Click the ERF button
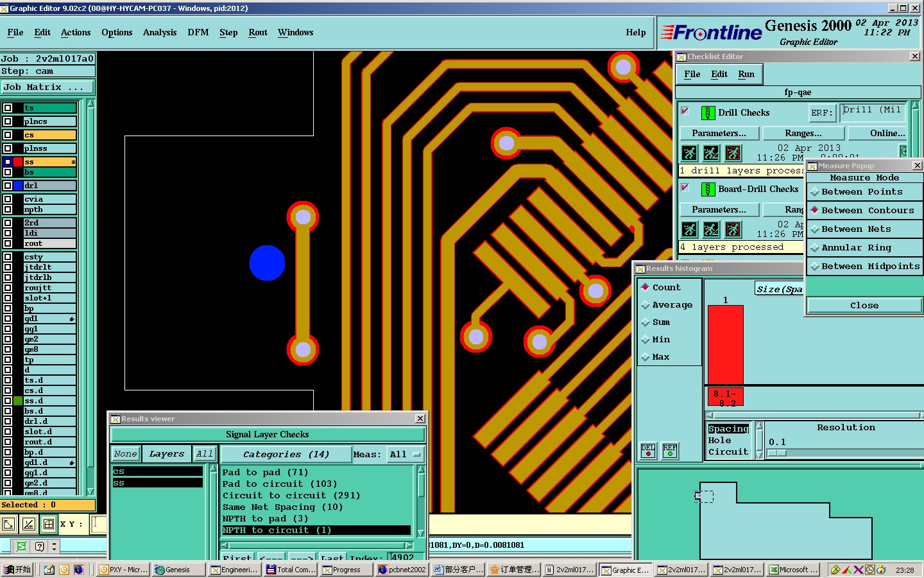924x578 pixels. tap(822, 113)
